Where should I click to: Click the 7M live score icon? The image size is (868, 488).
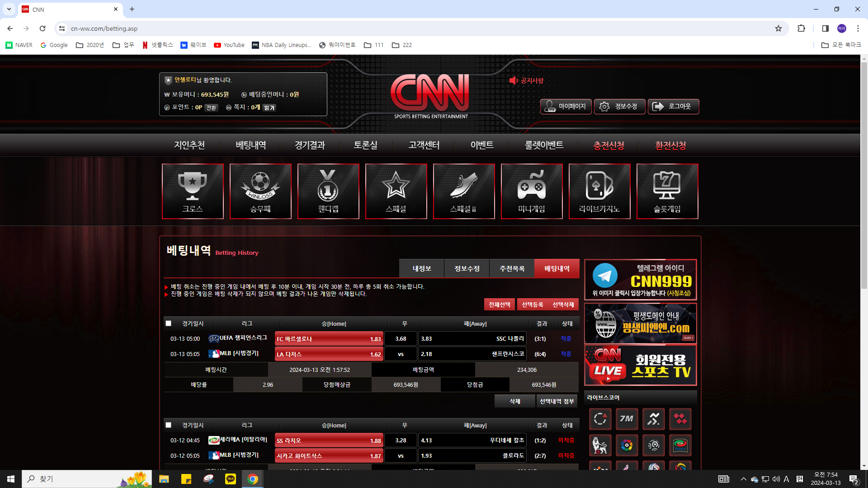[x=627, y=419]
